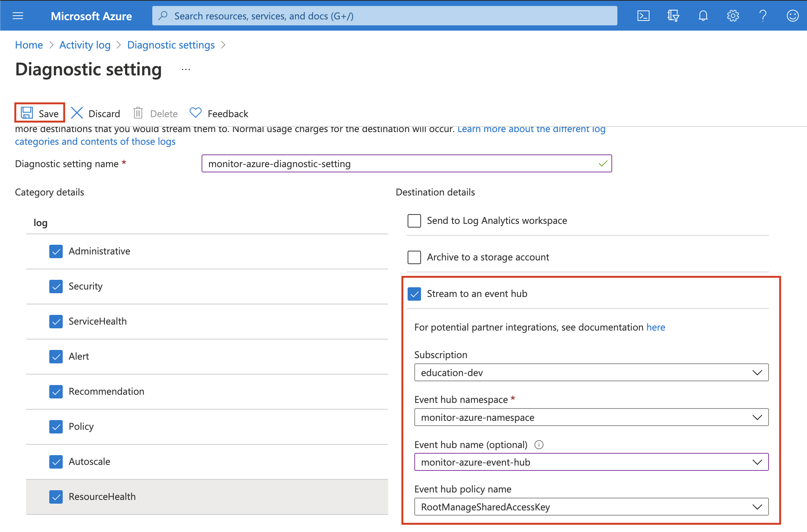Viewport: 807px width, 532px height.
Task: Click the Diagnostic setting name field
Action: coord(406,163)
